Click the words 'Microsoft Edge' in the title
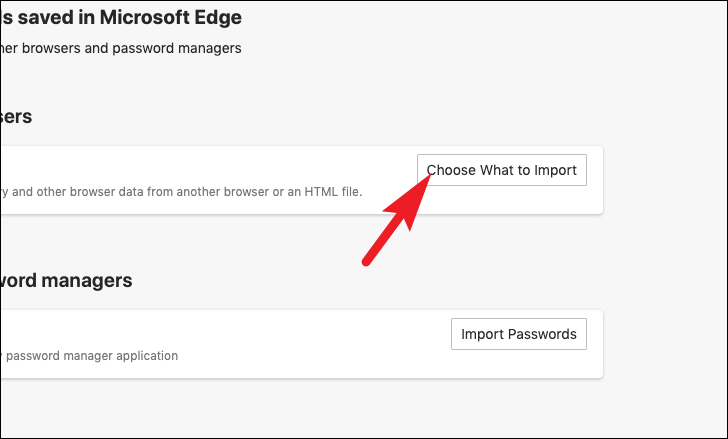This screenshot has height=439, width=728. pyautogui.click(x=171, y=18)
